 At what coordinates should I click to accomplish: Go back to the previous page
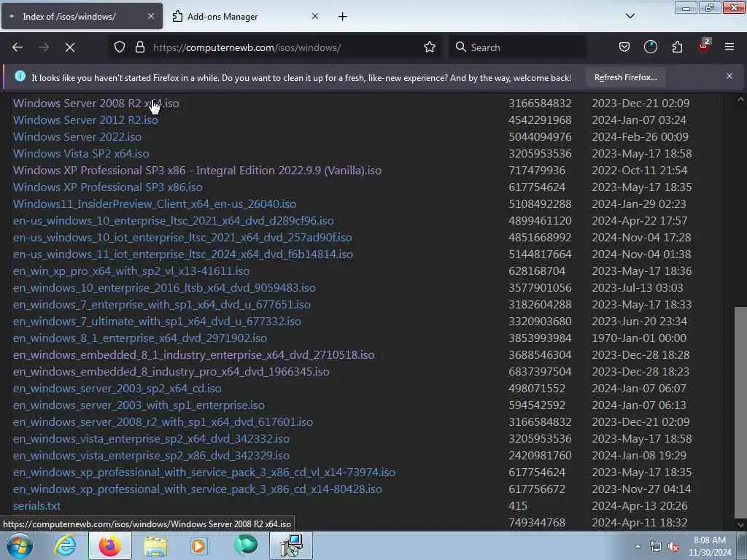click(18, 47)
